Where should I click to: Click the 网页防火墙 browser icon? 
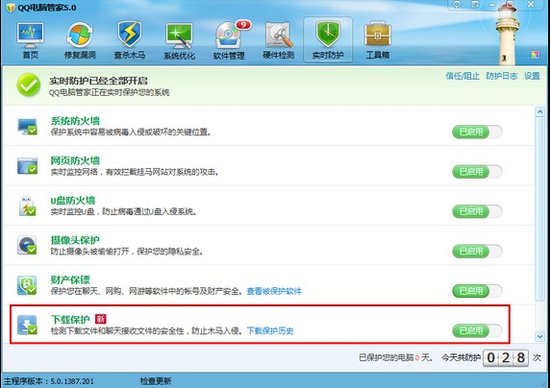coord(27,166)
